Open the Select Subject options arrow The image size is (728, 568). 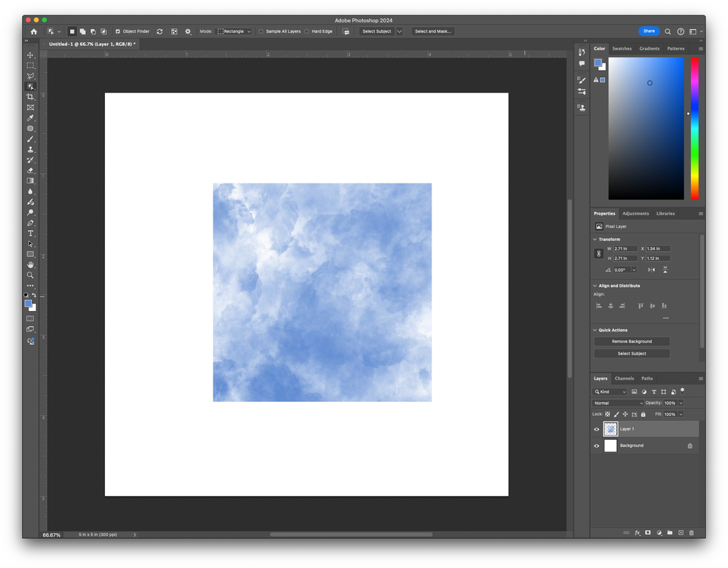[399, 31]
